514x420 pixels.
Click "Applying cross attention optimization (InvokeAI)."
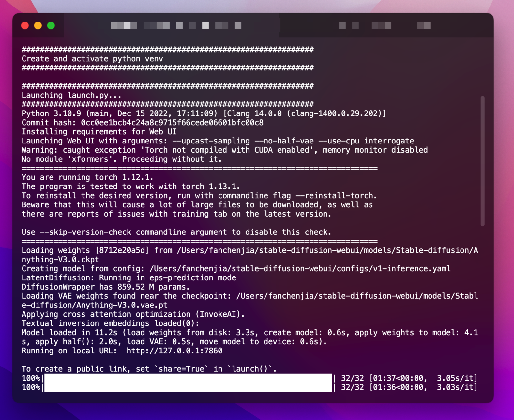click(133, 314)
